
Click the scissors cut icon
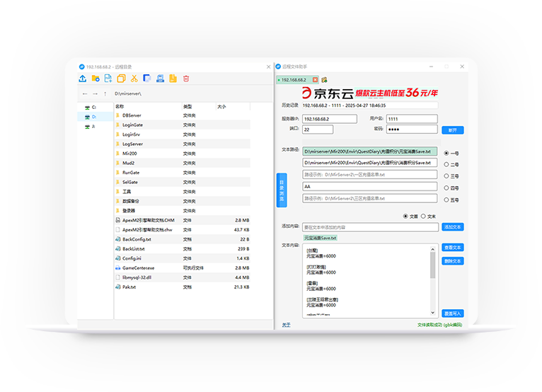tap(134, 79)
